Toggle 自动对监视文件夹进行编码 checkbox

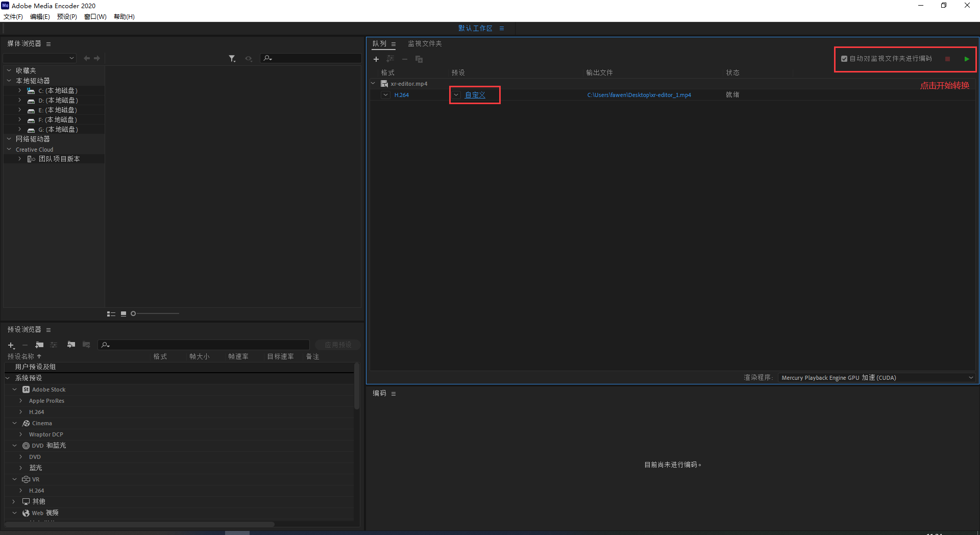pos(844,59)
